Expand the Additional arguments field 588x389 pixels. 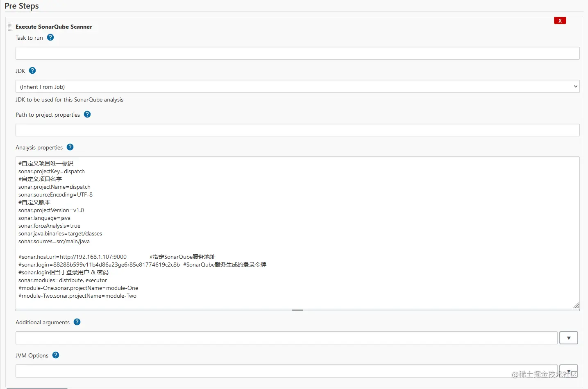click(569, 338)
